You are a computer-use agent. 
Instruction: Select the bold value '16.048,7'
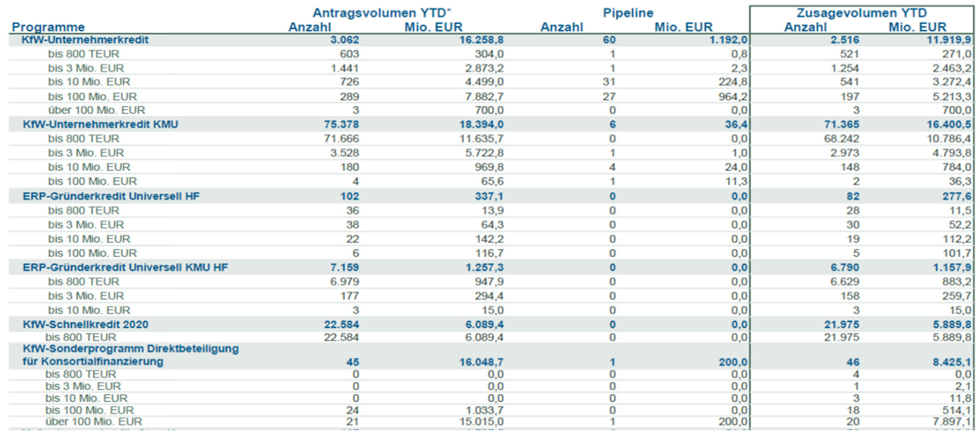[x=481, y=362]
